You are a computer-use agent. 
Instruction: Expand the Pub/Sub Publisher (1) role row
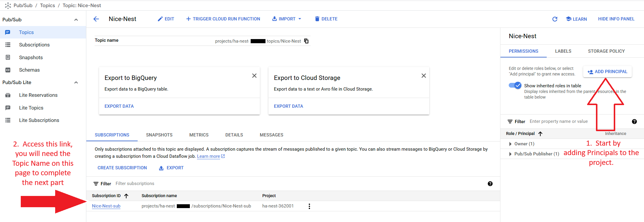point(510,154)
